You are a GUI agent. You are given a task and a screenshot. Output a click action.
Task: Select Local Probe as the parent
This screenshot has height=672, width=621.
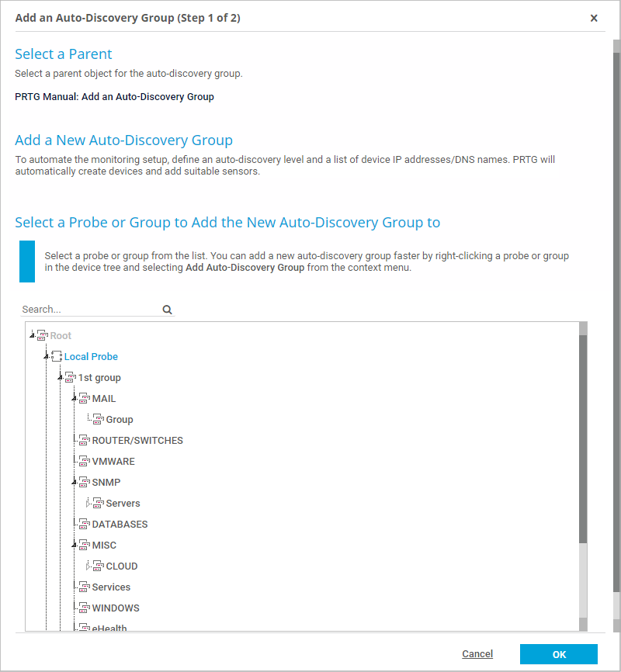pyautogui.click(x=91, y=357)
